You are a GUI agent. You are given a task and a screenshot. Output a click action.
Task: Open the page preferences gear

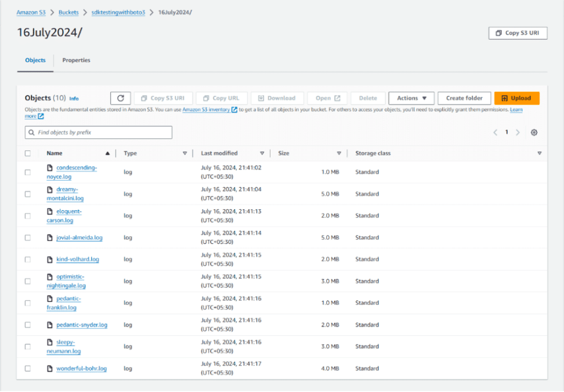tap(533, 132)
